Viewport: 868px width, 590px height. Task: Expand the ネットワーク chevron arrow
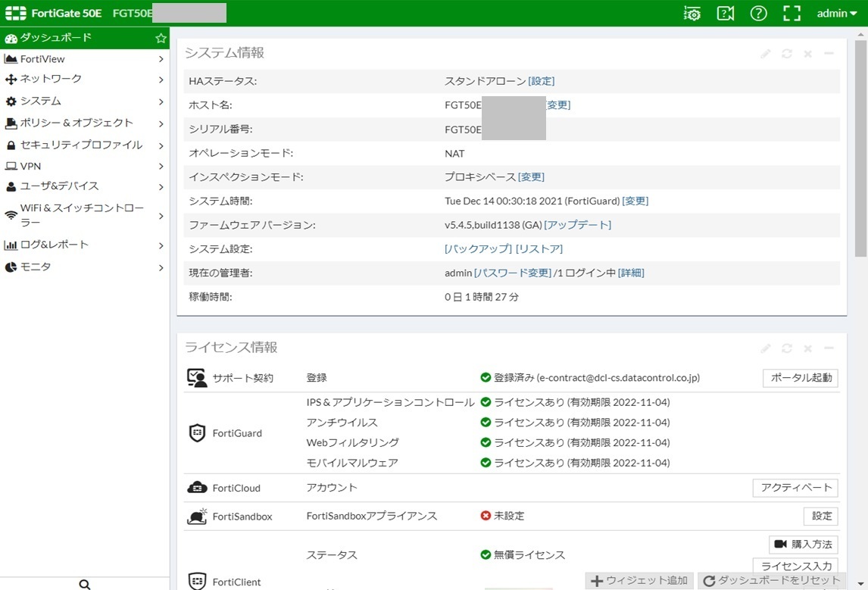(161, 80)
